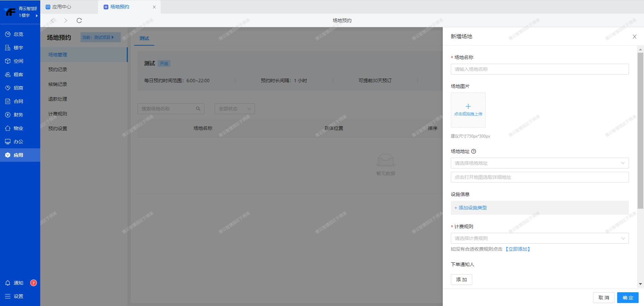The height and width of the screenshot is (306, 644).
Task: Click the 立即添加 link
Action: coord(518,249)
